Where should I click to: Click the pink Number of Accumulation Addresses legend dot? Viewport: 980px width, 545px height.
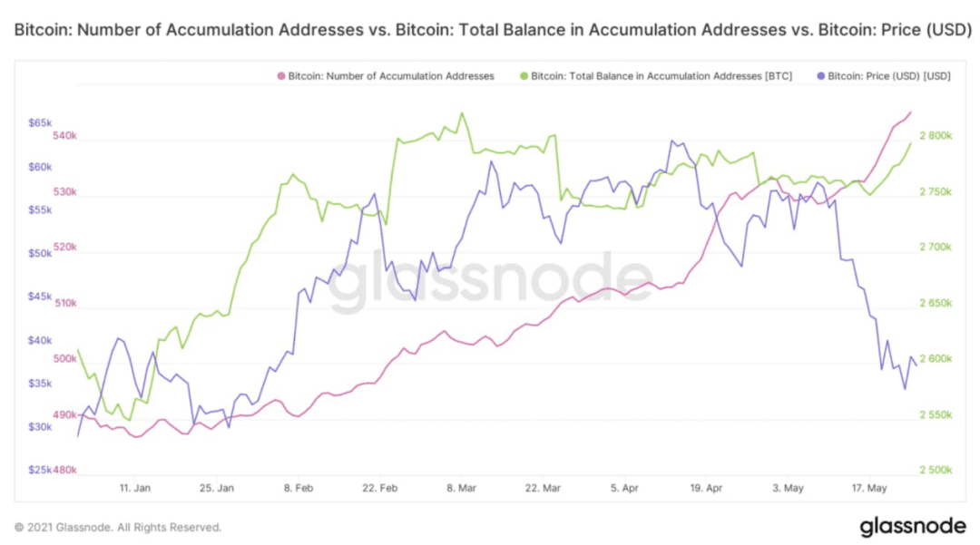point(281,76)
